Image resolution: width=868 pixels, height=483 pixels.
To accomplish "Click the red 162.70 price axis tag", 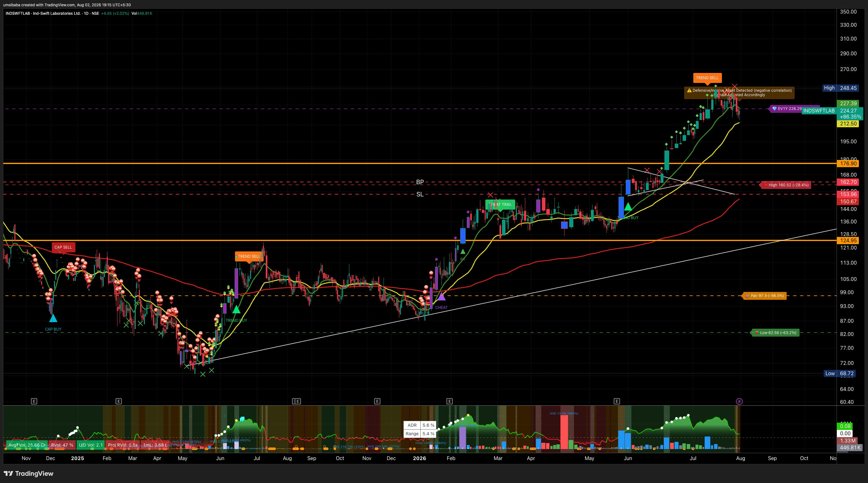I will (x=848, y=182).
